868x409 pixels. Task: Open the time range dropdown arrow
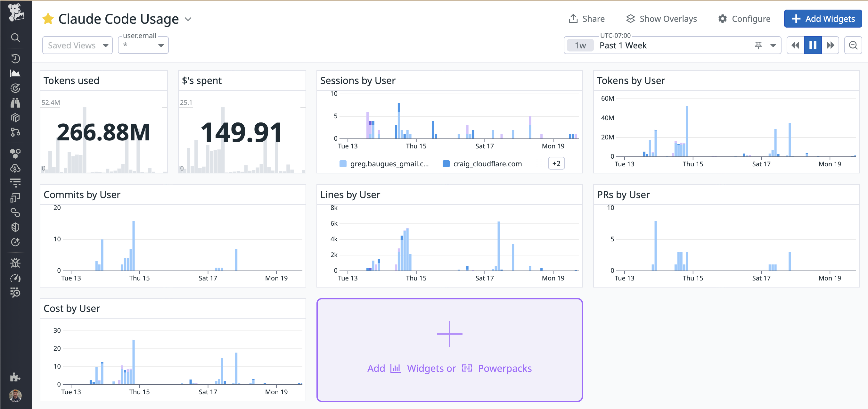773,46
